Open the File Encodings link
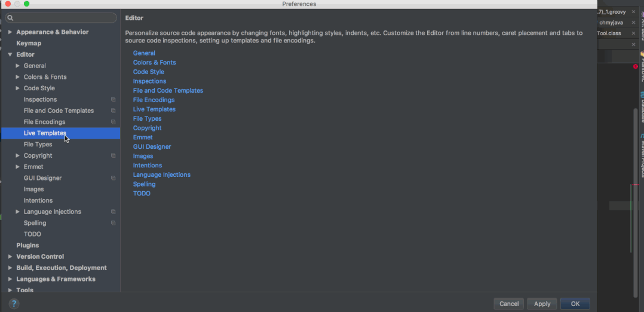 (154, 100)
